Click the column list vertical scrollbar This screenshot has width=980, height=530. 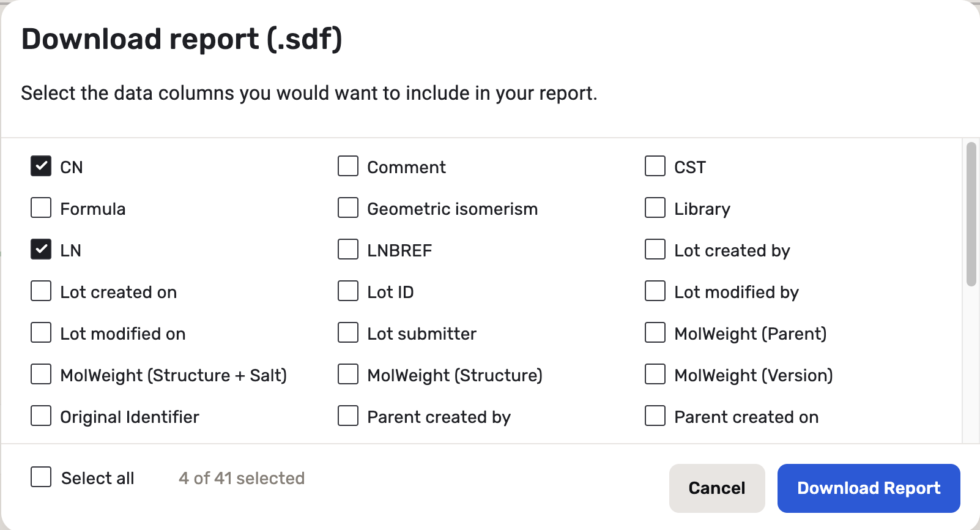(971, 214)
